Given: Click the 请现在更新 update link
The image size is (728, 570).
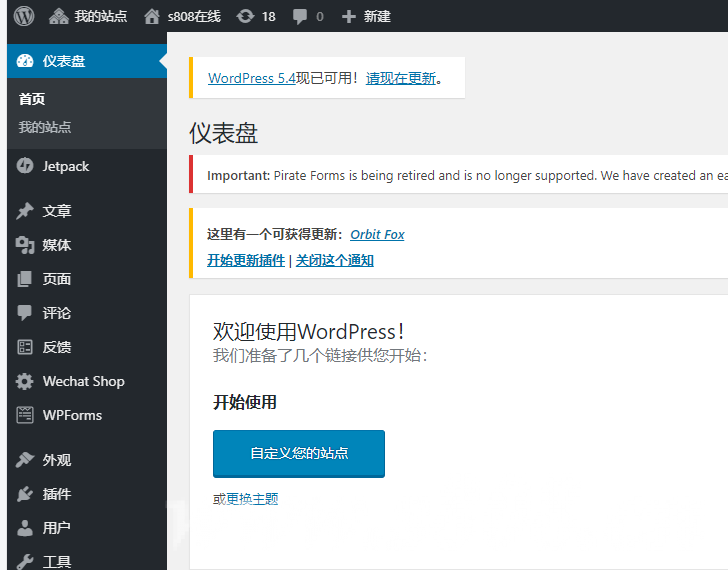Looking at the screenshot, I should tap(401, 78).
